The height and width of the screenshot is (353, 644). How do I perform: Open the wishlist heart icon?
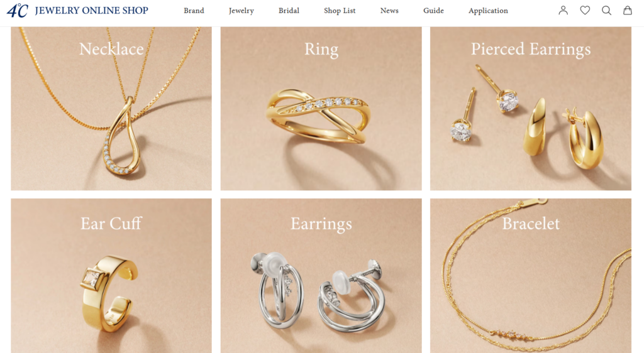click(585, 10)
